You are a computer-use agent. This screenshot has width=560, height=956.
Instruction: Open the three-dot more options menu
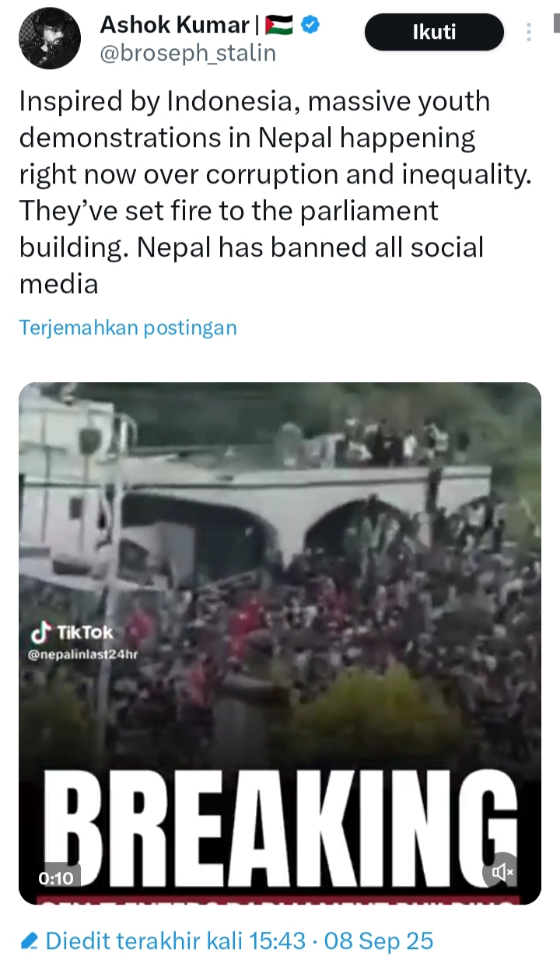[x=529, y=33]
